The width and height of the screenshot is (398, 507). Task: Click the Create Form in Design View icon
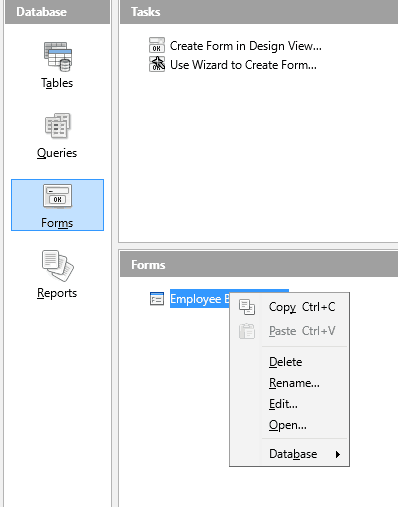click(x=157, y=45)
